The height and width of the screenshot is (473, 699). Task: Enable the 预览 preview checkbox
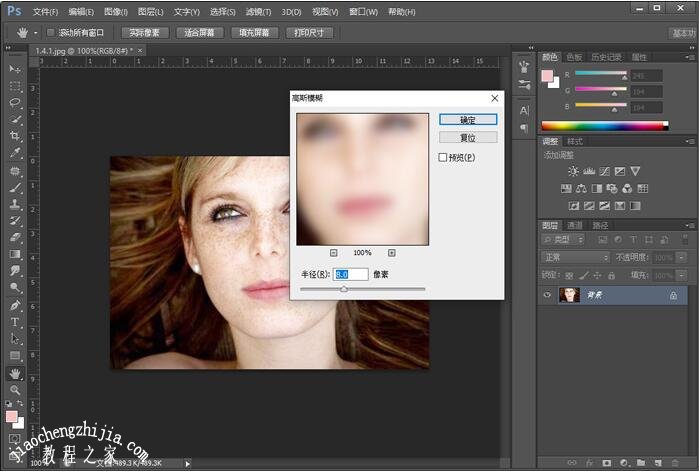pyautogui.click(x=443, y=157)
